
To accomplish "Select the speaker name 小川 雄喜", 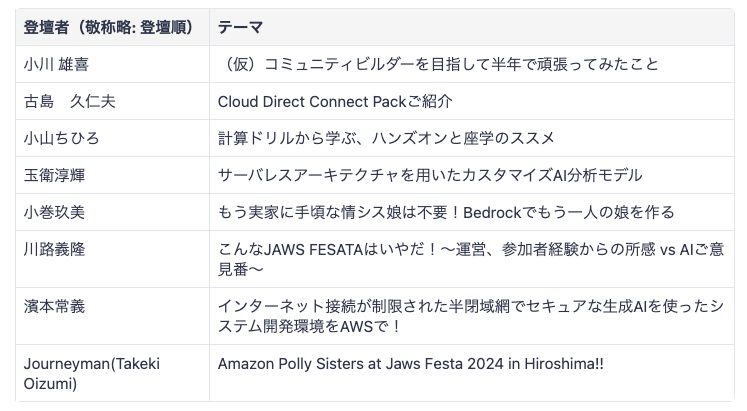I will tap(56, 64).
